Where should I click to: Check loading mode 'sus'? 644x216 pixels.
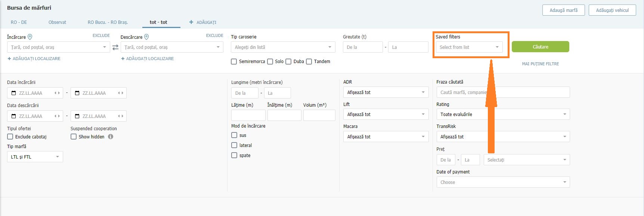click(x=234, y=135)
